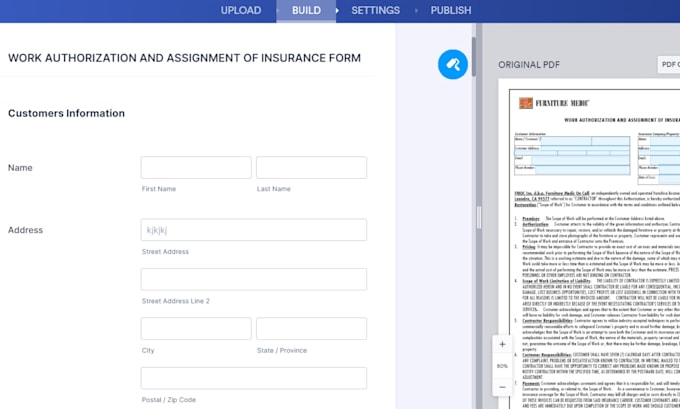Click the Furniture Medic logo in PDF

click(x=554, y=103)
